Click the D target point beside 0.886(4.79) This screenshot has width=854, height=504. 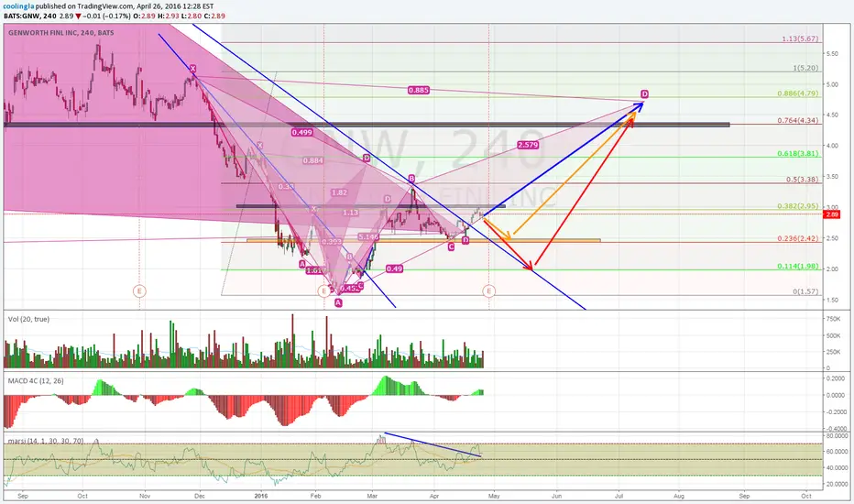click(x=644, y=94)
